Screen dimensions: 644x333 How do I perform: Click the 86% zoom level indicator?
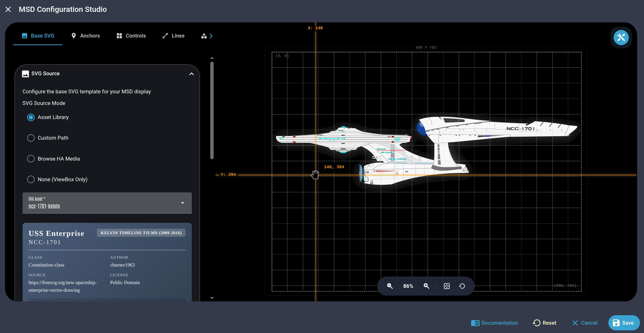click(408, 286)
